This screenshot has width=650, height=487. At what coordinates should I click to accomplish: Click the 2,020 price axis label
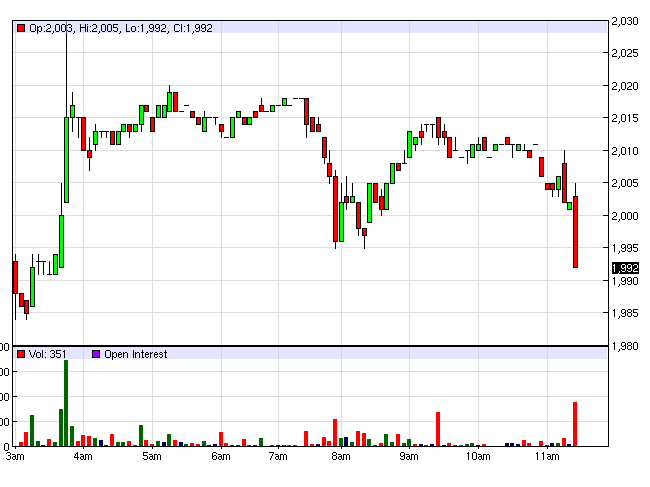tap(625, 86)
